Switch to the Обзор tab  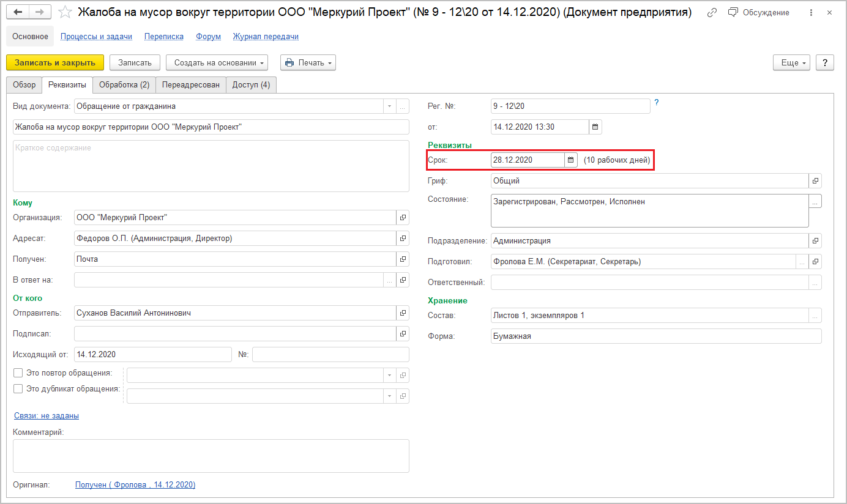point(24,85)
